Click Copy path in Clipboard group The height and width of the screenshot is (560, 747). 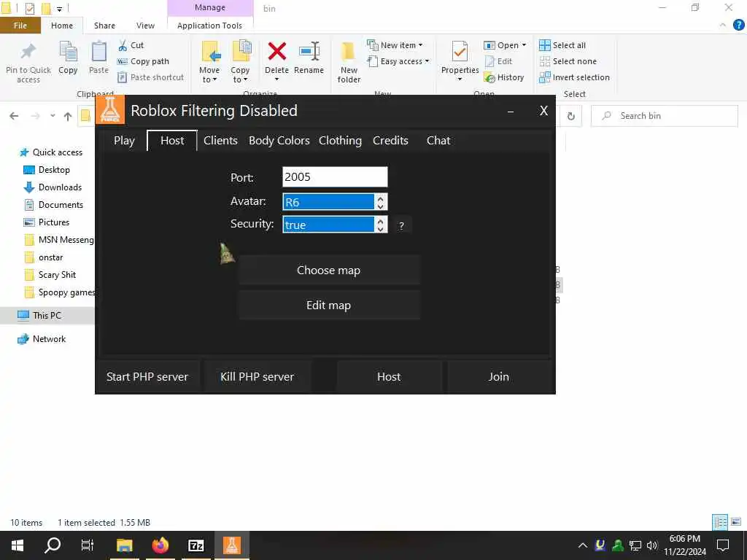[x=143, y=61]
